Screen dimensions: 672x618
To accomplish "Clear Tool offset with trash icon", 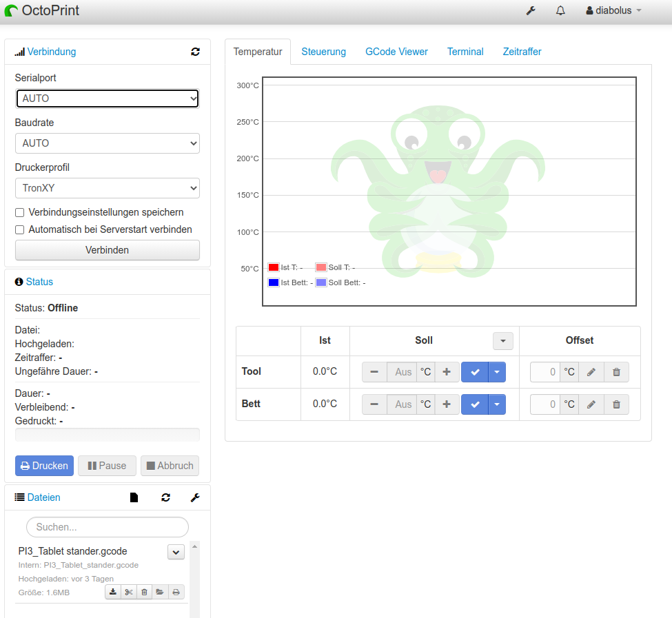I will coord(616,372).
